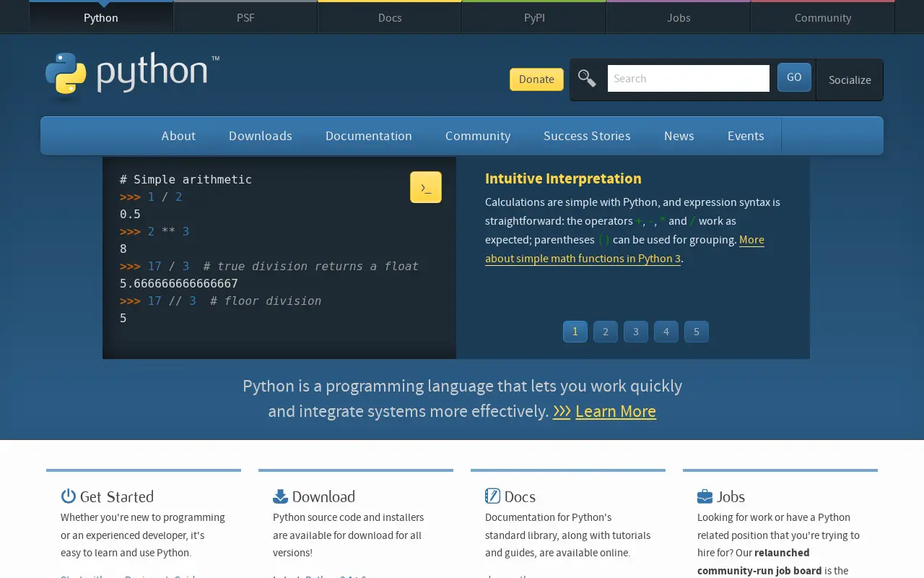Open the Events navigation menu

coord(746,136)
